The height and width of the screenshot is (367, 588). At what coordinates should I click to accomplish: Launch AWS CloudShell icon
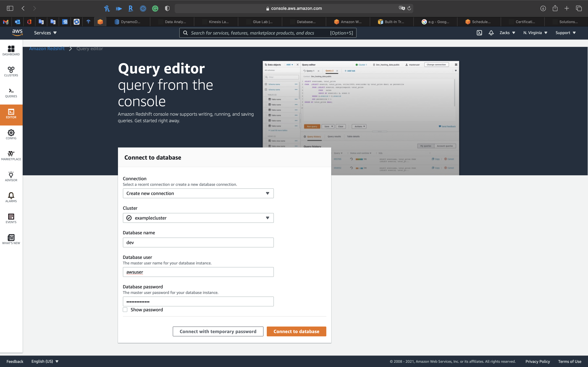pyautogui.click(x=479, y=33)
